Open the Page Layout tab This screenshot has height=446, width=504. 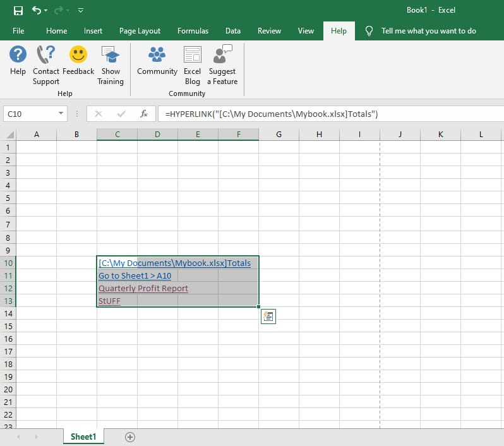[140, 31]
